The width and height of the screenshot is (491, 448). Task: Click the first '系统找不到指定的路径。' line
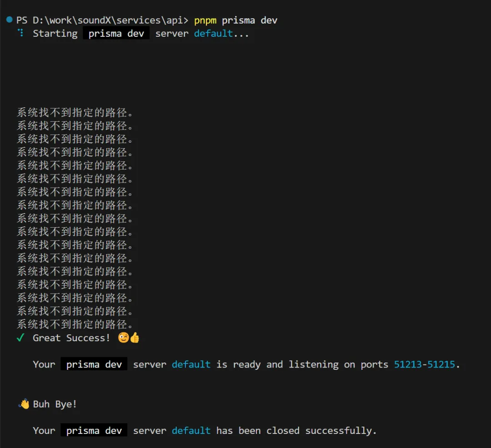[75, 113]
